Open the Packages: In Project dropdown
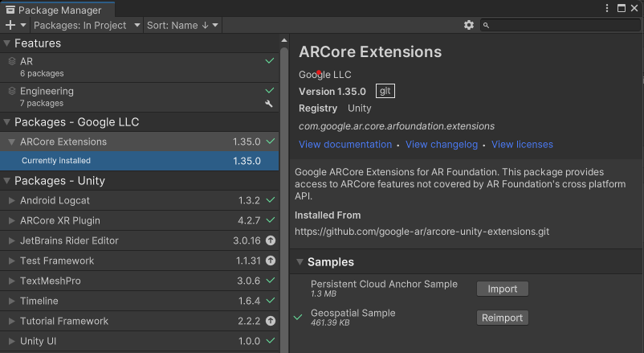Image resolution: width=644 pixels, height=353 pixels. [x=87, y=25]
